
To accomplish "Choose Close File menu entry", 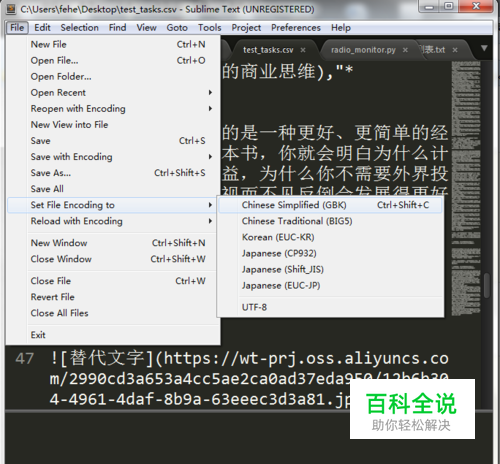I will pos(113,281).
